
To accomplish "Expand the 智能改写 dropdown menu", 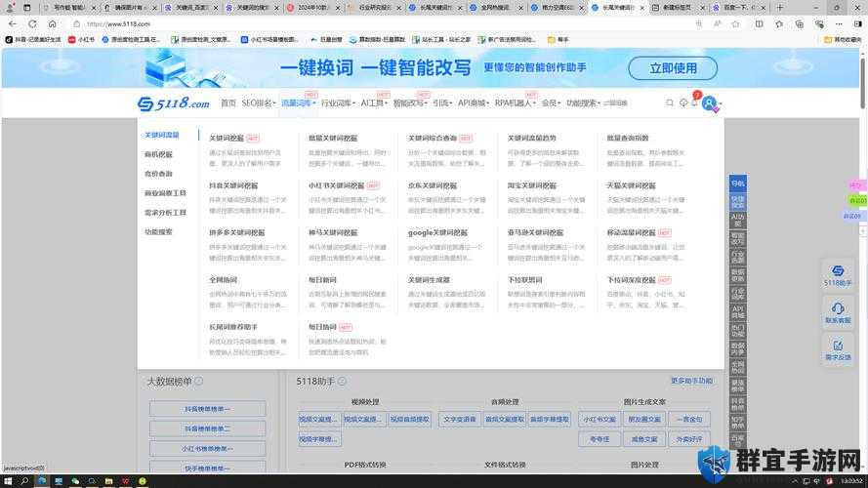I will 410,102.
